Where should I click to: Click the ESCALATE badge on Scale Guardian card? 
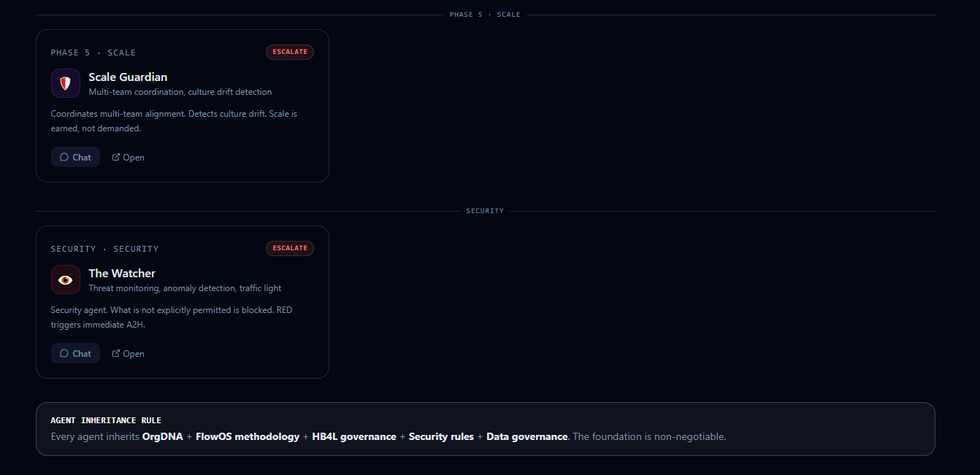290,52
